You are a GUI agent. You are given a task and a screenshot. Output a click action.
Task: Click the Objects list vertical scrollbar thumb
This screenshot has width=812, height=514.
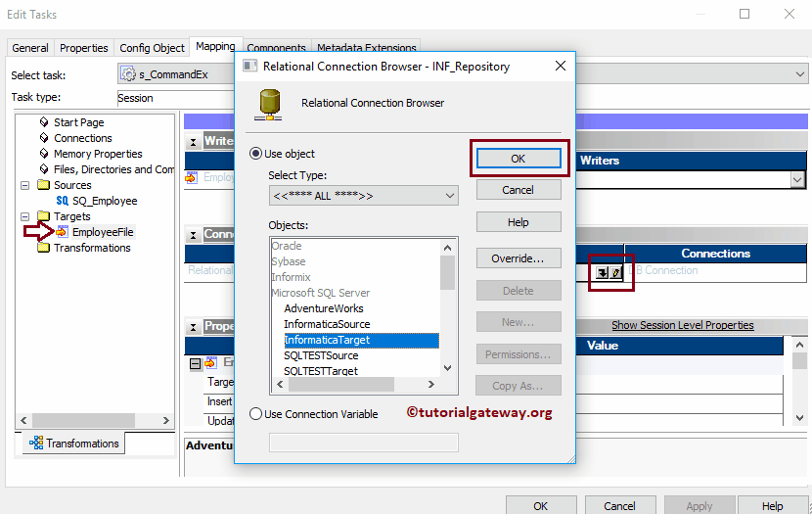tap(447, 273)
